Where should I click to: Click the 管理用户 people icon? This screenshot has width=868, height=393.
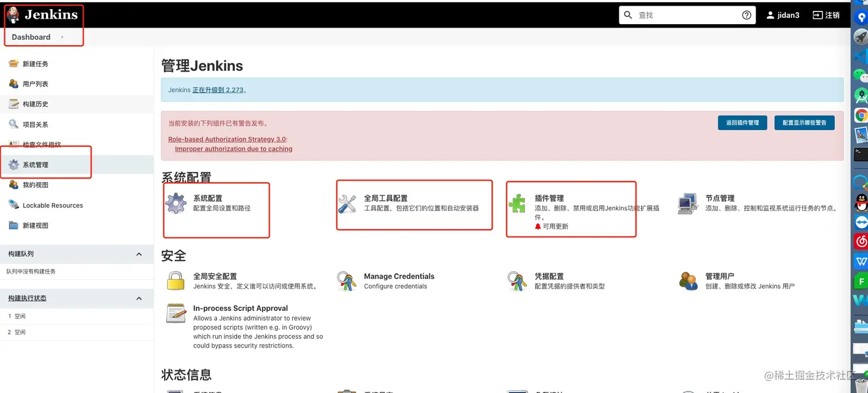(688, 281)
